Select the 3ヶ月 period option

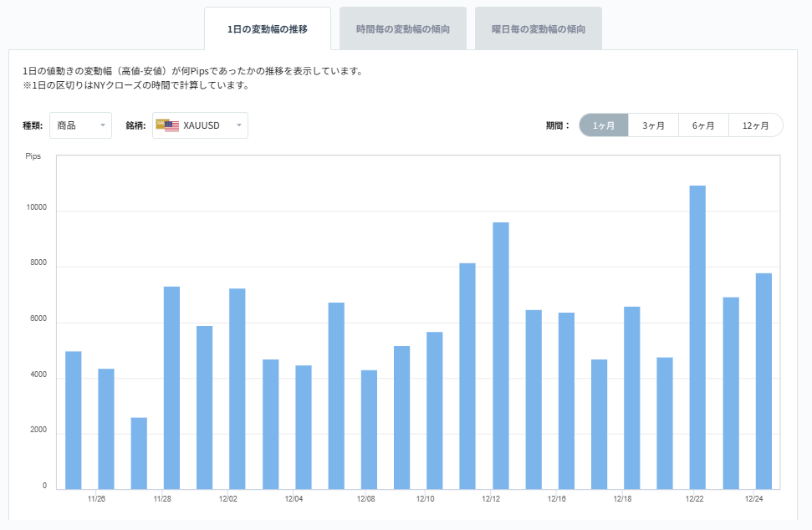(x=653, y=124)
